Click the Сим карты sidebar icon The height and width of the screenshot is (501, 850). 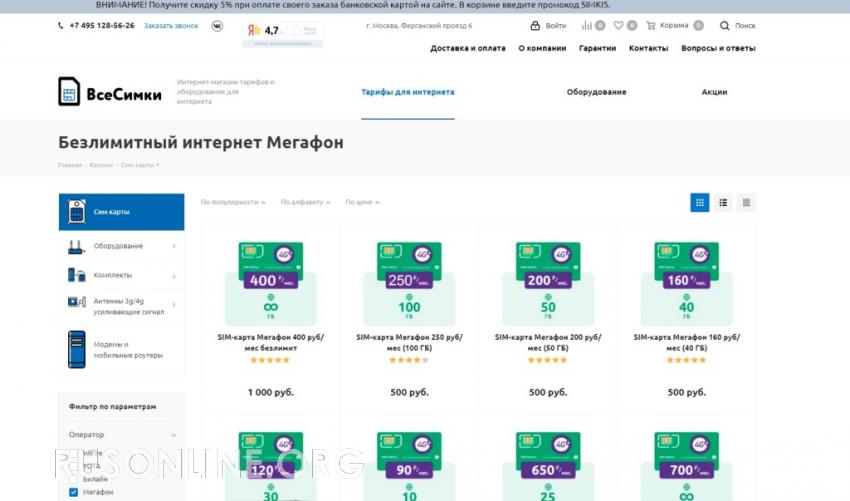76,211
